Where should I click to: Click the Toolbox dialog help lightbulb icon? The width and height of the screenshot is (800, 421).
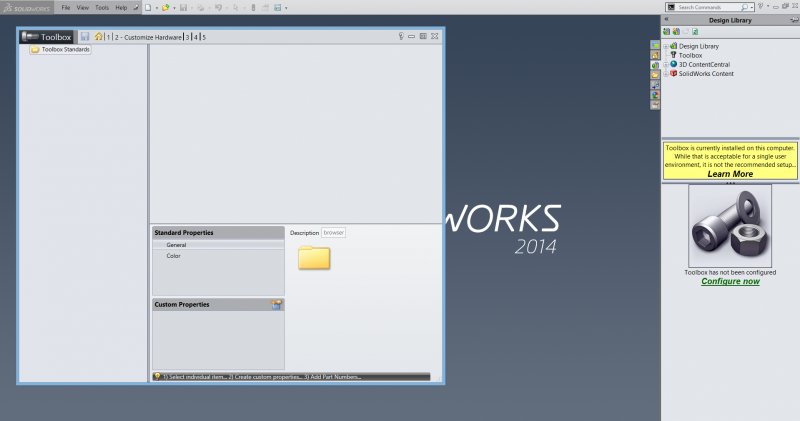click(401, 36)
